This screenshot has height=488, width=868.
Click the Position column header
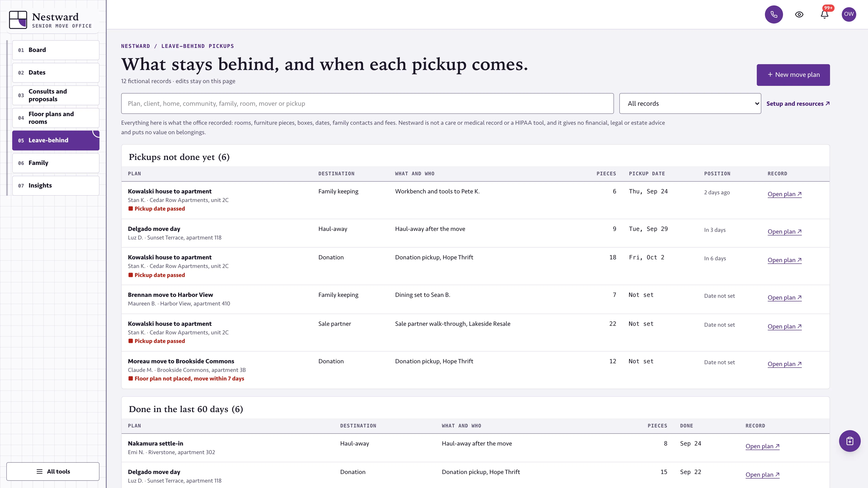point(717,174)
